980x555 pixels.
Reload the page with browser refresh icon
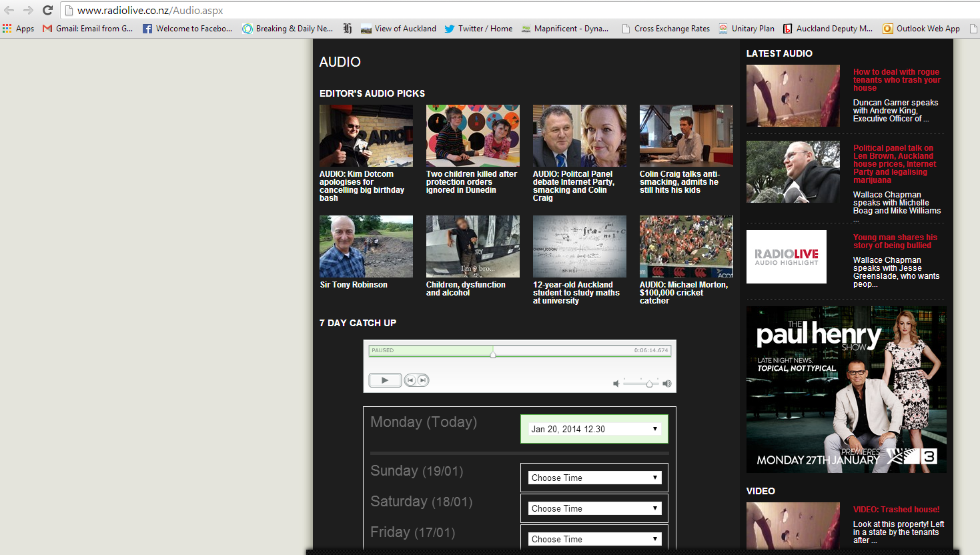tap(47, 10)
